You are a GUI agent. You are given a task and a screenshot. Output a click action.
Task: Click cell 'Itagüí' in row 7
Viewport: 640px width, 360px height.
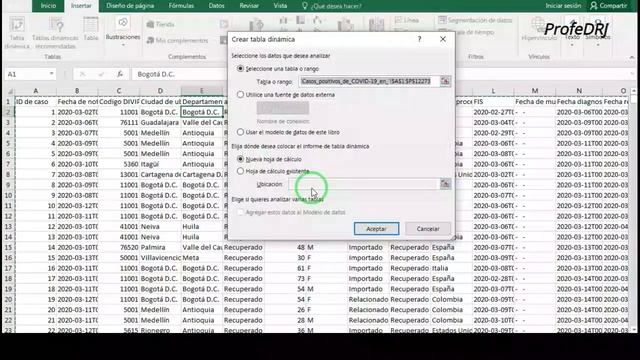(160, 164)
